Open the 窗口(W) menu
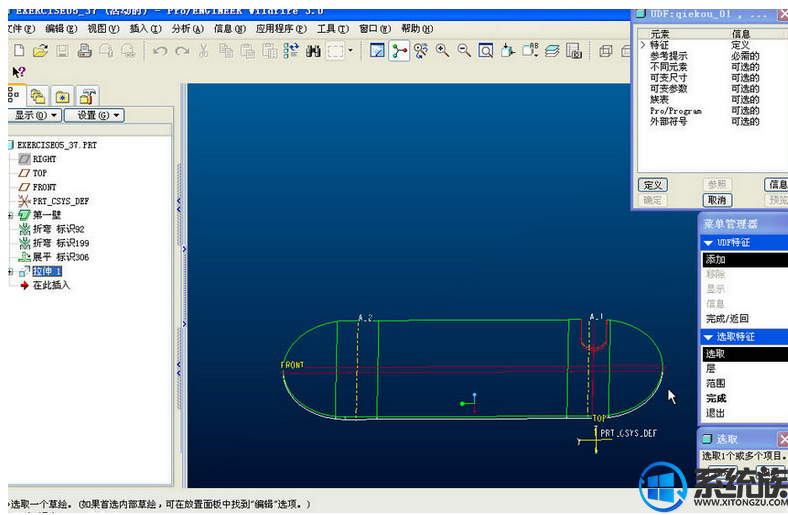 pyautogui.click(x=375, y=29)
